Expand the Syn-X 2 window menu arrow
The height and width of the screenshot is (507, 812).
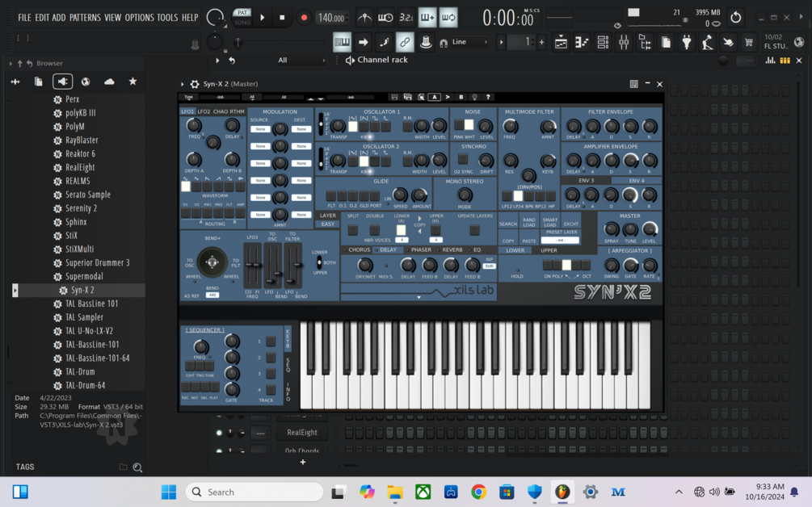coord(183,84)
